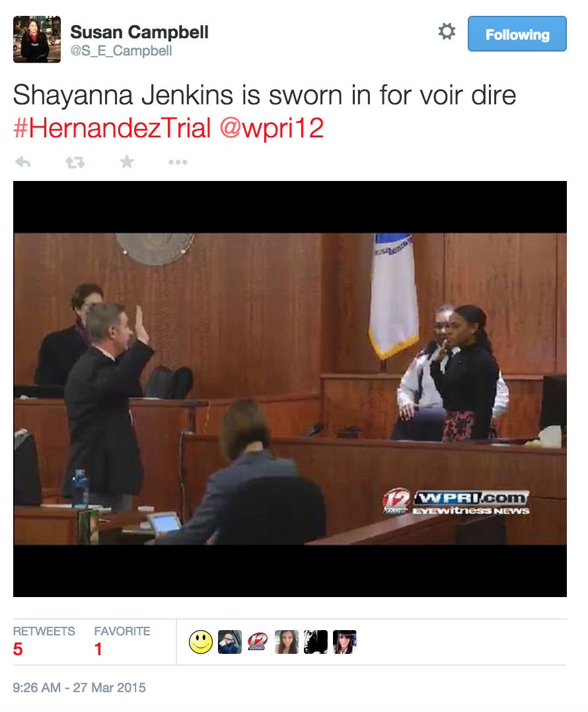Play the courtroom video thumbnail
The image size is (588, 712).
click(290, 388)
